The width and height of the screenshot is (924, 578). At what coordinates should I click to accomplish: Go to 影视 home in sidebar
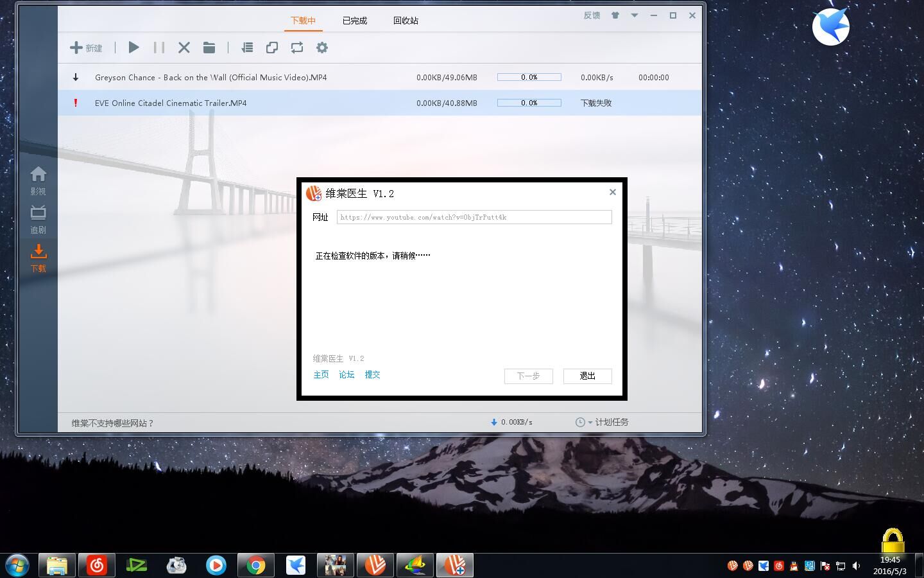click(38, 180)
